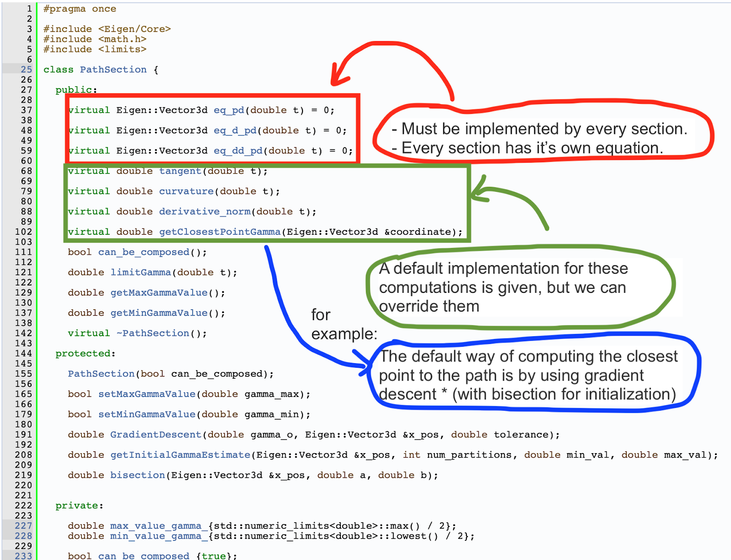Click line number 191 in the gutter
This screenshot has height=560, width=731.
[x=23, y=434]
